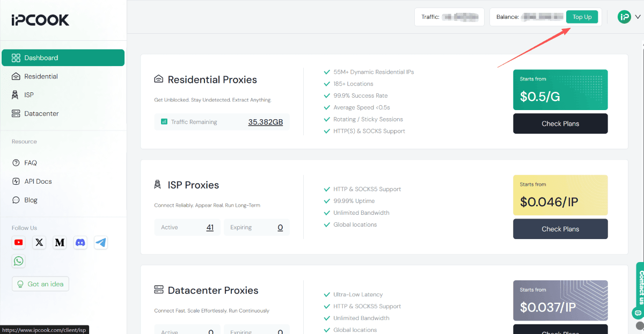Click the 35.382GB traffic remaining value
Screen dimensions: 644x334
pos(265,122)
